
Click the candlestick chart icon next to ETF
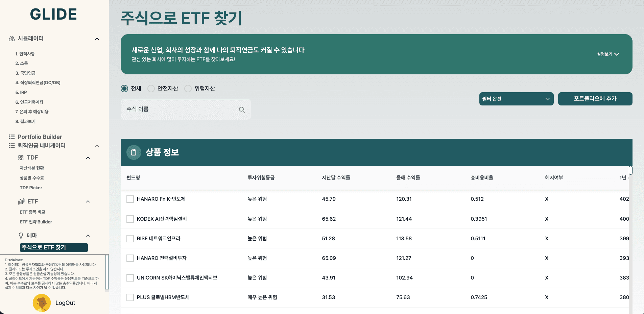(21, 201)
